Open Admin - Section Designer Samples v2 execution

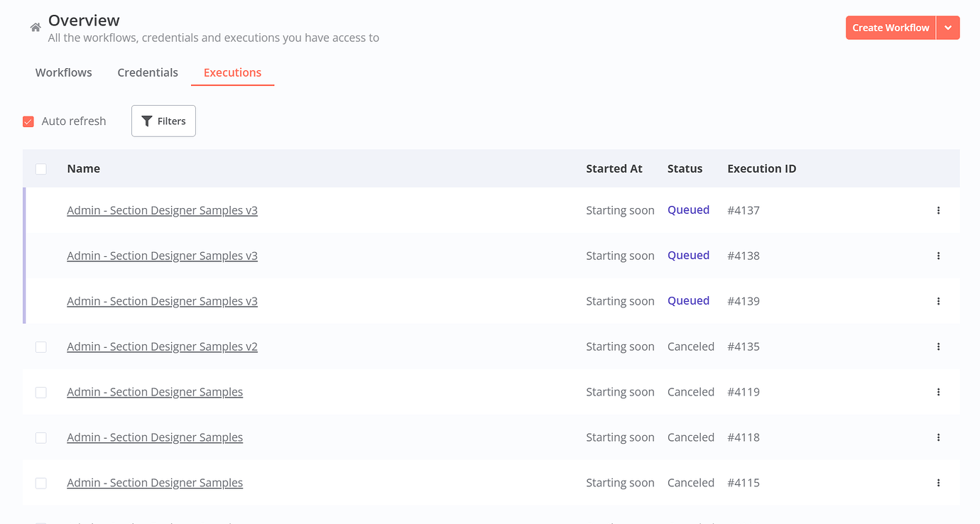click(162, 346)
